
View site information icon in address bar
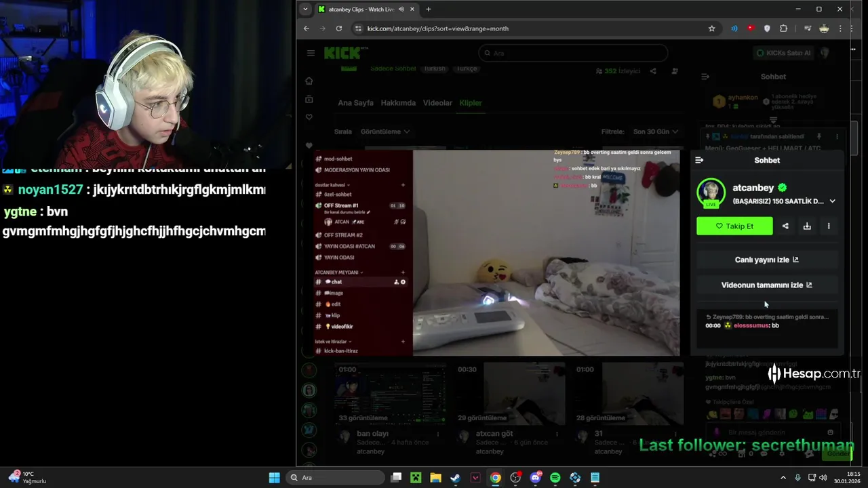[x=358, y=28]
